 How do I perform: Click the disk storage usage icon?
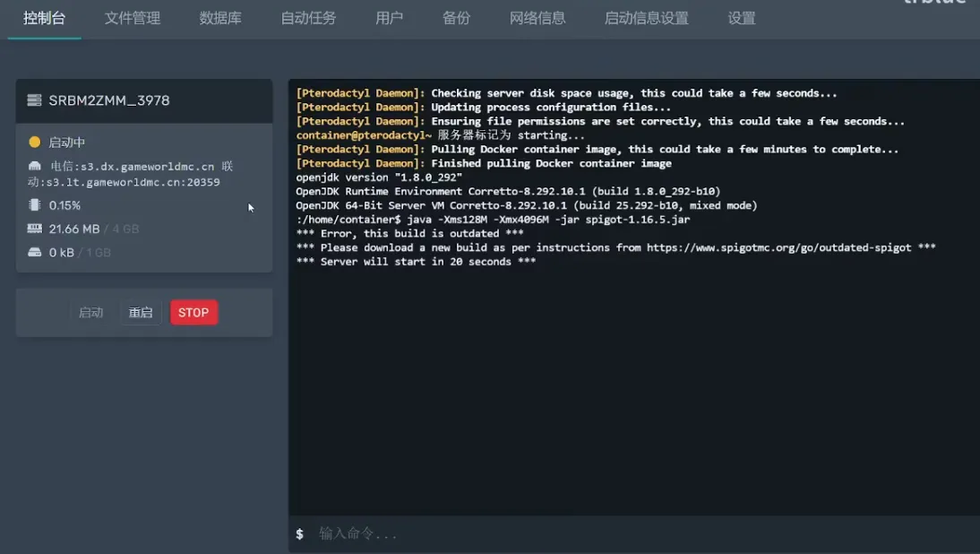35,252
